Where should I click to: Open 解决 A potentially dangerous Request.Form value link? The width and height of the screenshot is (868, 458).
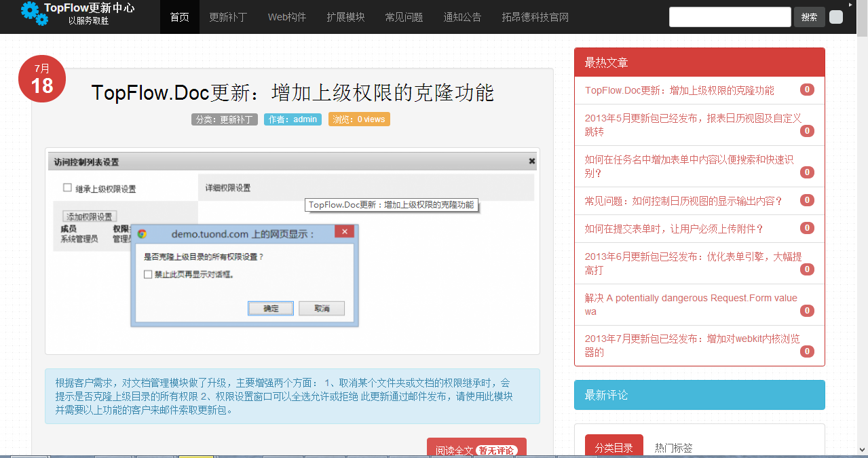tap(692, 305)
